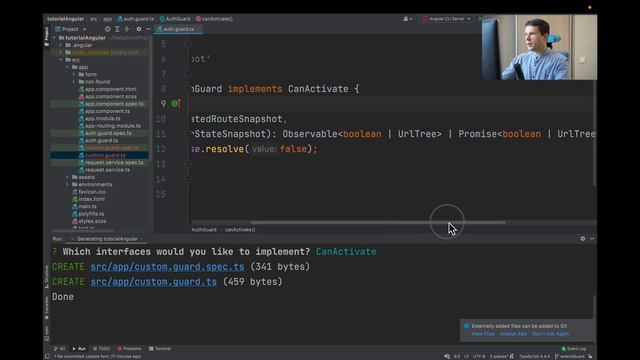This screenshot has width=640, height=360.
Task: Click the fold marker on line 5
Action: coord(188,44)
